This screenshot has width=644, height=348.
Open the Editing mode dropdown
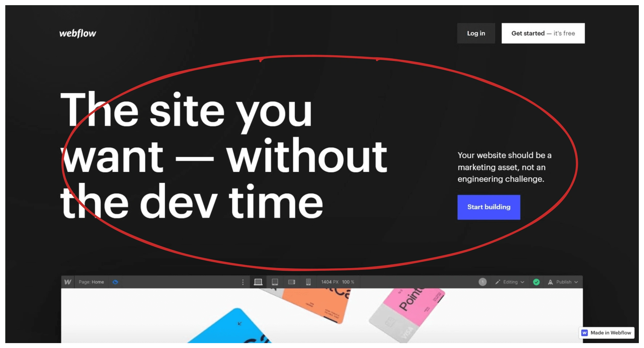coord(509,282)
